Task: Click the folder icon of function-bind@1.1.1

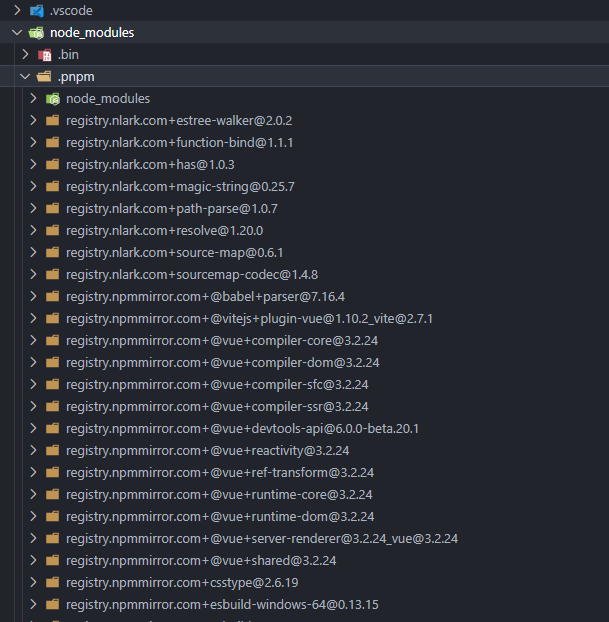Action: coord(52,142)
